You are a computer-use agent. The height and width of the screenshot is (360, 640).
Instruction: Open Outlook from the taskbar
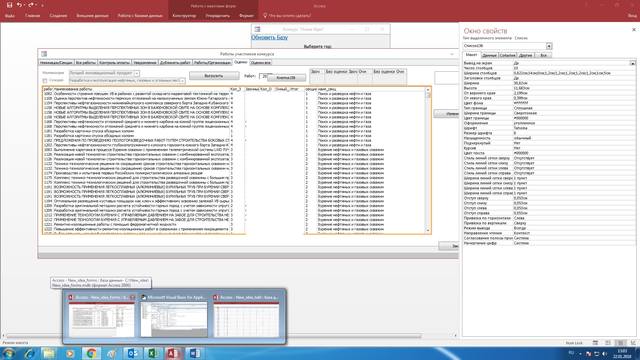coord(132,353)
